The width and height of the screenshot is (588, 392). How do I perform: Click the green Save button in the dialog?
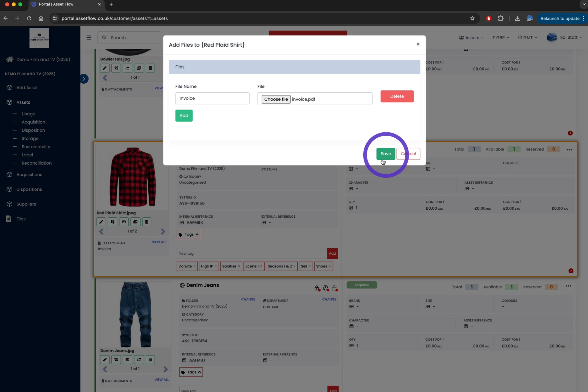click(385, 154)
